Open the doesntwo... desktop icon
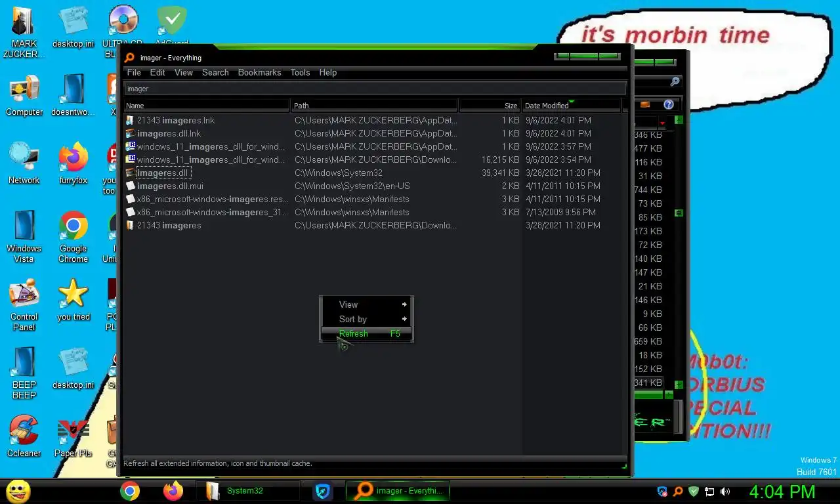Image resolution: width=840 pixels, height=504 pixels. pyautogui.click(x=73, y=95)
